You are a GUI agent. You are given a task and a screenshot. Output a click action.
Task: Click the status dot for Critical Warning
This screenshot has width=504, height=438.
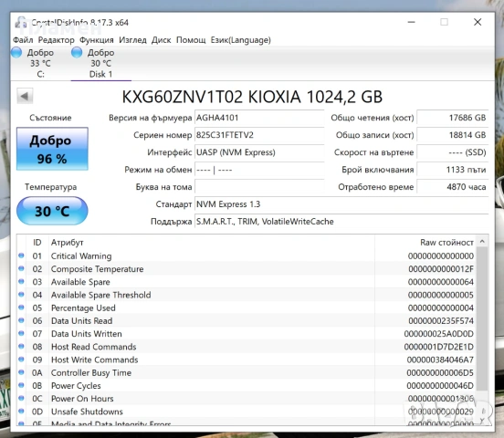pyautogui.click(x=21, y=255)
